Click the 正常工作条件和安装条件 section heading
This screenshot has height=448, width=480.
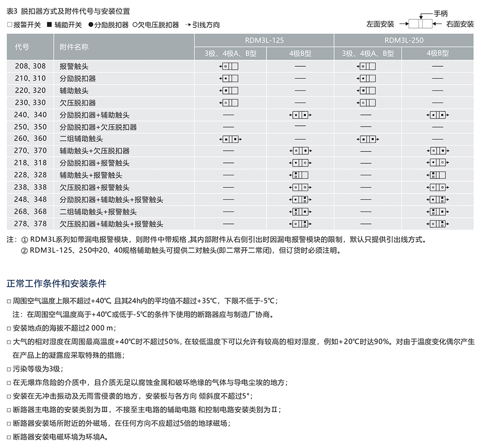click(56, 284)
